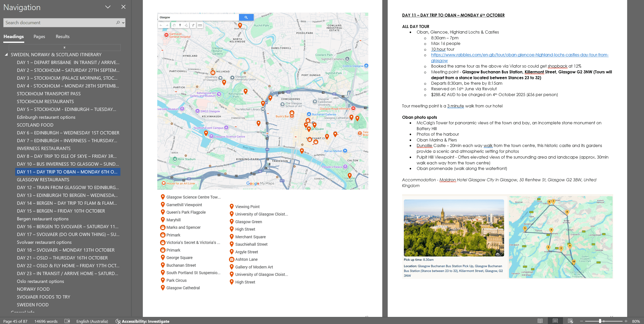Switch to the Pages tab
The image size is (644, 324).
click(39, 37)
